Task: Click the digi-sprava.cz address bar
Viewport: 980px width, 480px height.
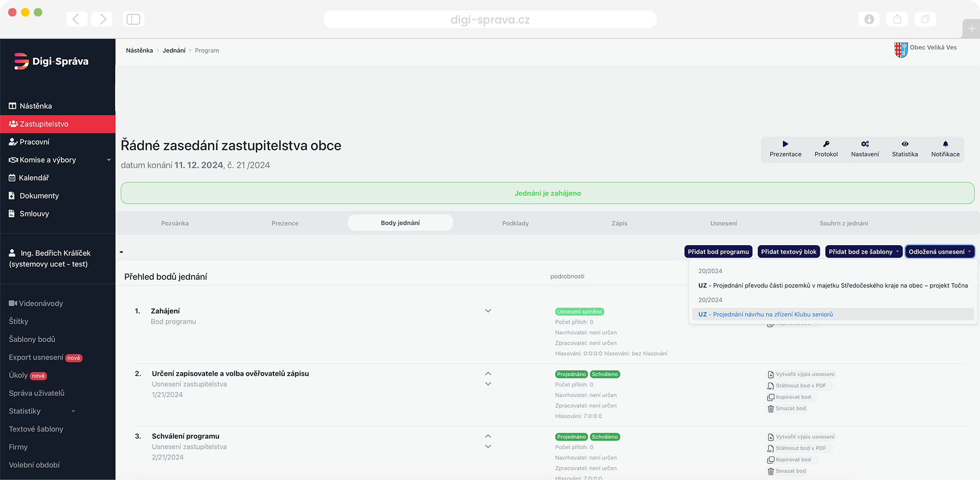Action: (x=489, y=20)
